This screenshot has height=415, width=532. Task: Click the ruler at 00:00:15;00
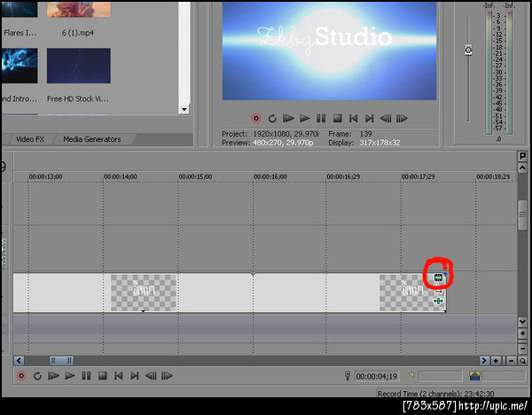195,176
